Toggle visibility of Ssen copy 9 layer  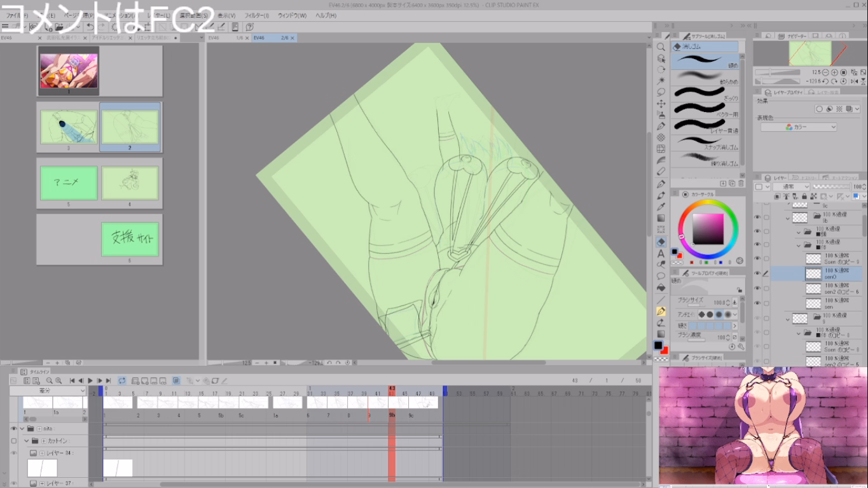click(x=757, y=259)
